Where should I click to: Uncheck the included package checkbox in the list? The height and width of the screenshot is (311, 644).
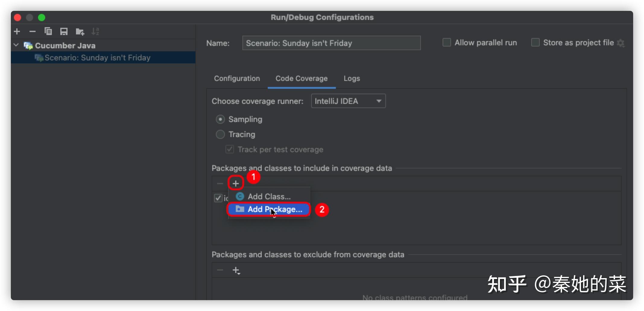(218, 198)
